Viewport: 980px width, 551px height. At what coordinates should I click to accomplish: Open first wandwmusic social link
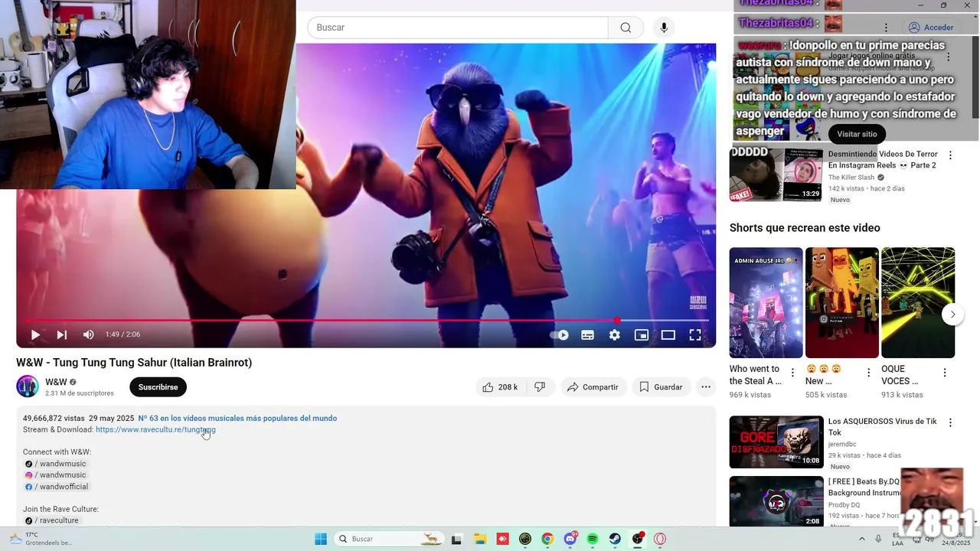(55, 464)
